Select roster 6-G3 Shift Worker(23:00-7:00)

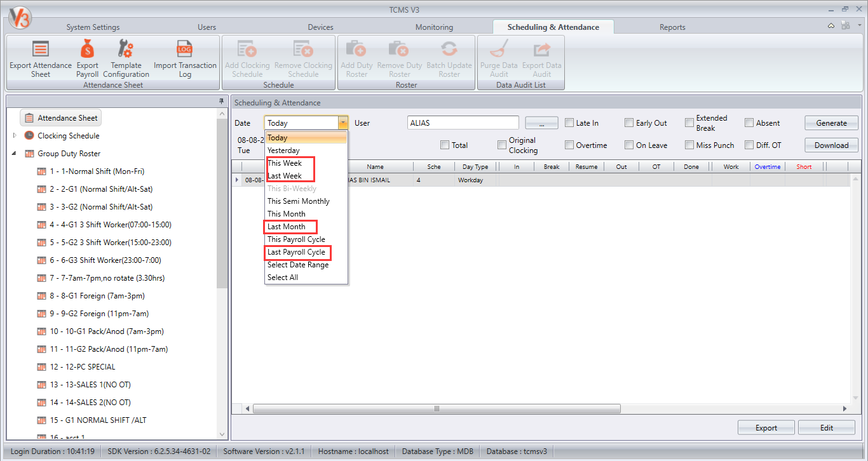105,260
